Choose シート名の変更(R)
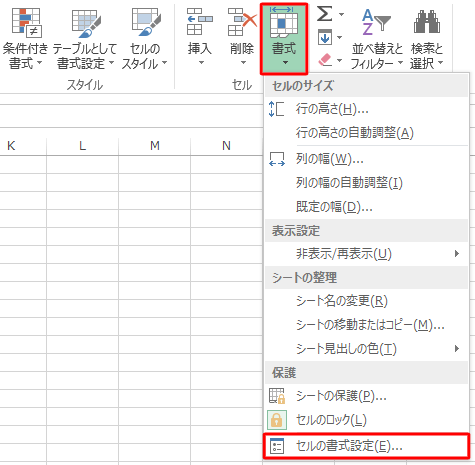The height and width of the screenshot is (465, 475). coord(367,301)
